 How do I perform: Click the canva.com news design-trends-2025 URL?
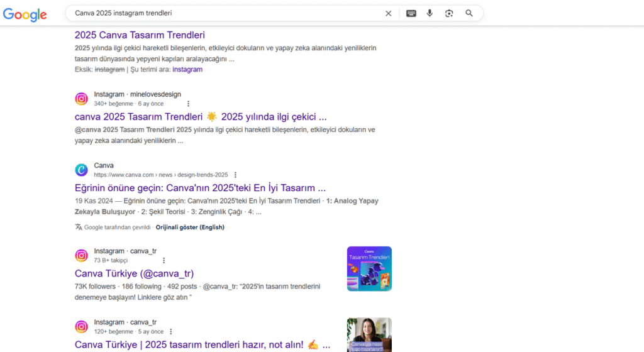160,175
